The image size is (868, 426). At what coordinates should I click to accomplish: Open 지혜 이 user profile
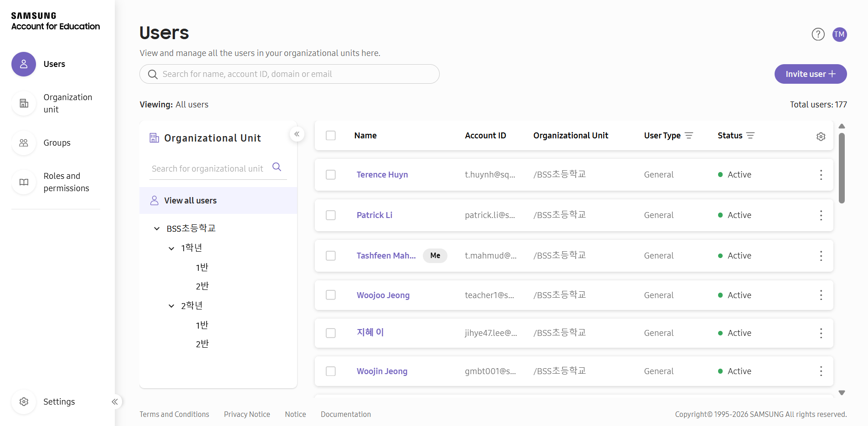coord(370,333)
